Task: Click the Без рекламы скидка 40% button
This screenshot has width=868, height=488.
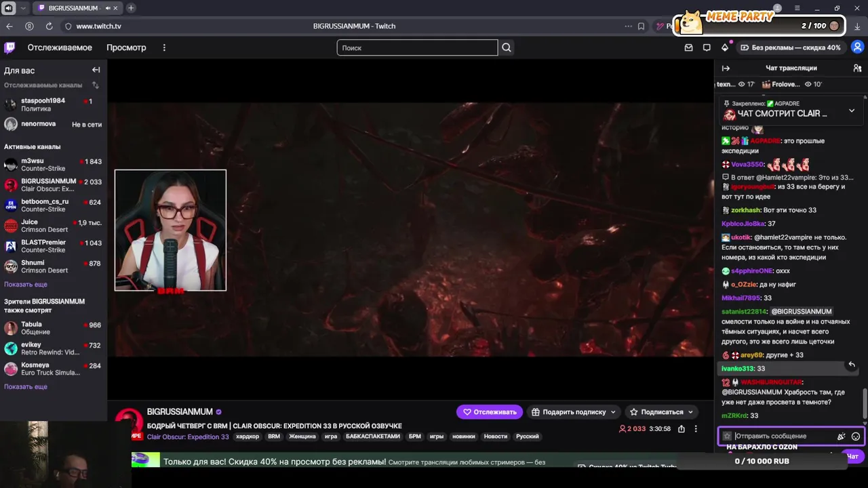Action: coord(790,47)
